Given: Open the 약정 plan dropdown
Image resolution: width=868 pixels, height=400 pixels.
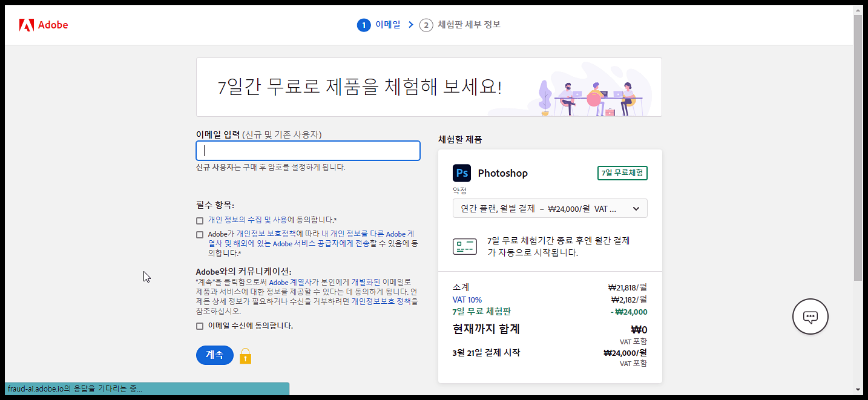Looking at the screenshot, I should click(x=550, y=208).
